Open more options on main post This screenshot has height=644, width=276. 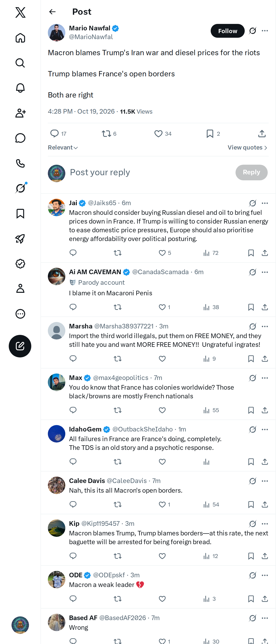[265, 31]
